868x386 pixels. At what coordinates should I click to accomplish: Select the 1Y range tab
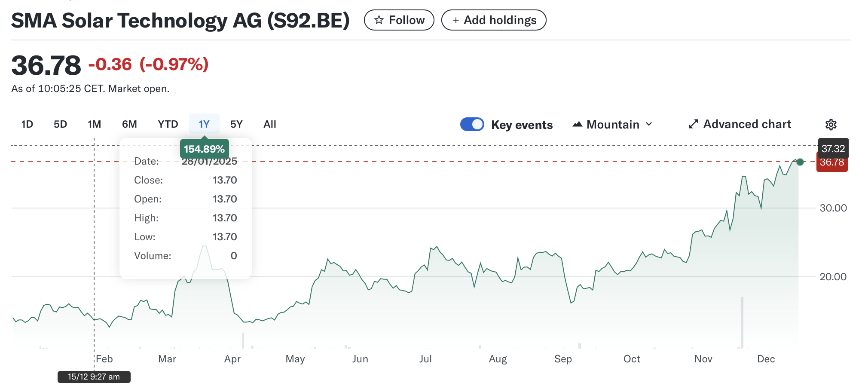click(204, 124)
